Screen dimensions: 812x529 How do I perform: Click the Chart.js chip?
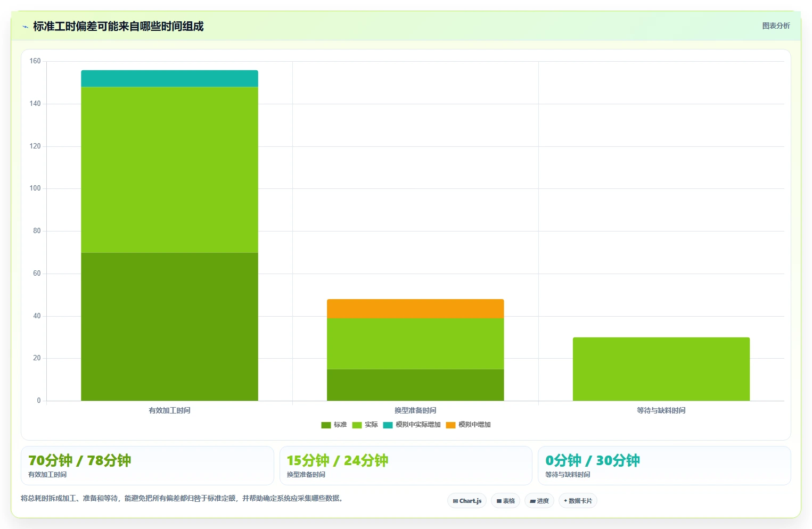click(467, 501)
